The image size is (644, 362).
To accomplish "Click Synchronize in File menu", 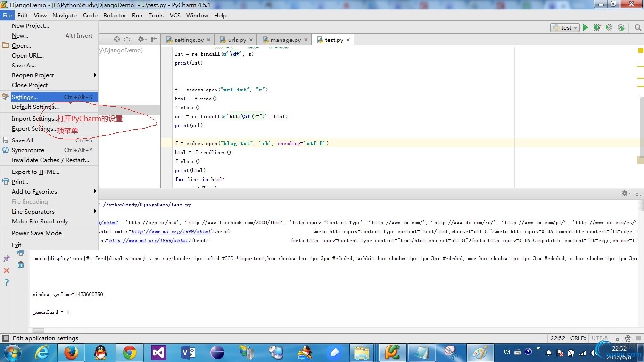I will [49, 150].
